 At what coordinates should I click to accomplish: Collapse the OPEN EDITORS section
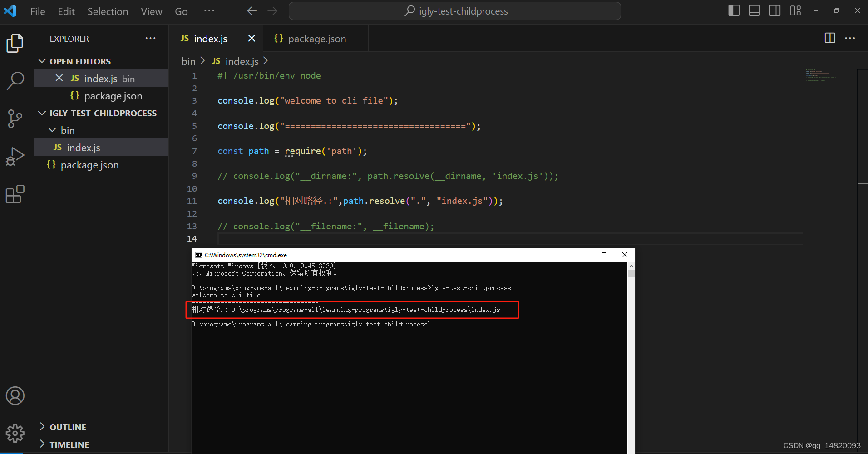[x=42, y=61]
